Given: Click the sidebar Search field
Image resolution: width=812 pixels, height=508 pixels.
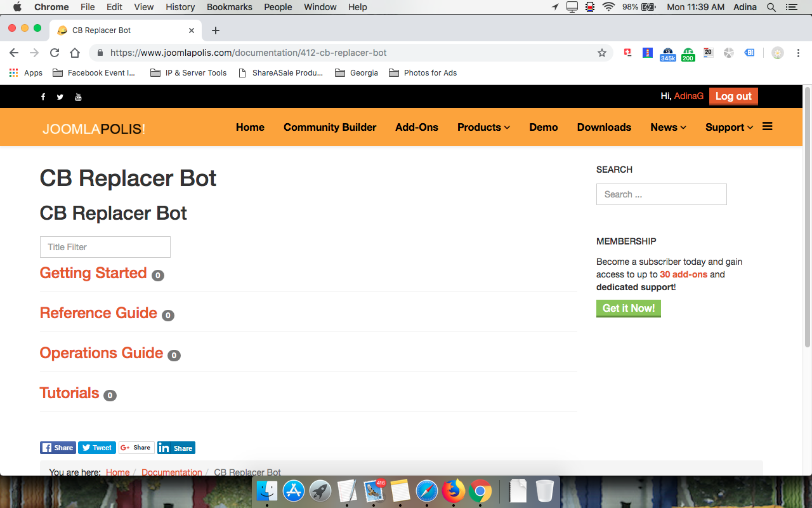Looking at the screenshot, I should point(662,194).
